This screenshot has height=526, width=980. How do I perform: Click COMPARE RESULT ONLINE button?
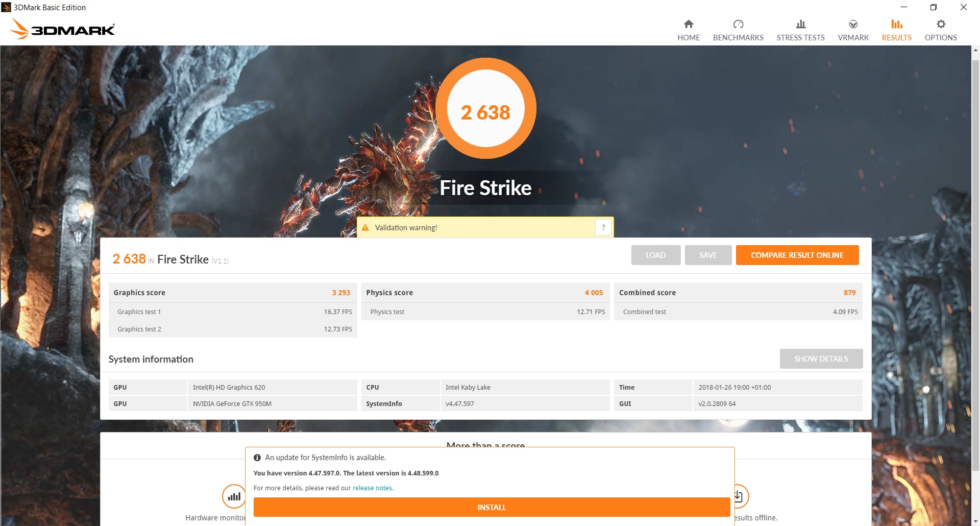(797, 255)
